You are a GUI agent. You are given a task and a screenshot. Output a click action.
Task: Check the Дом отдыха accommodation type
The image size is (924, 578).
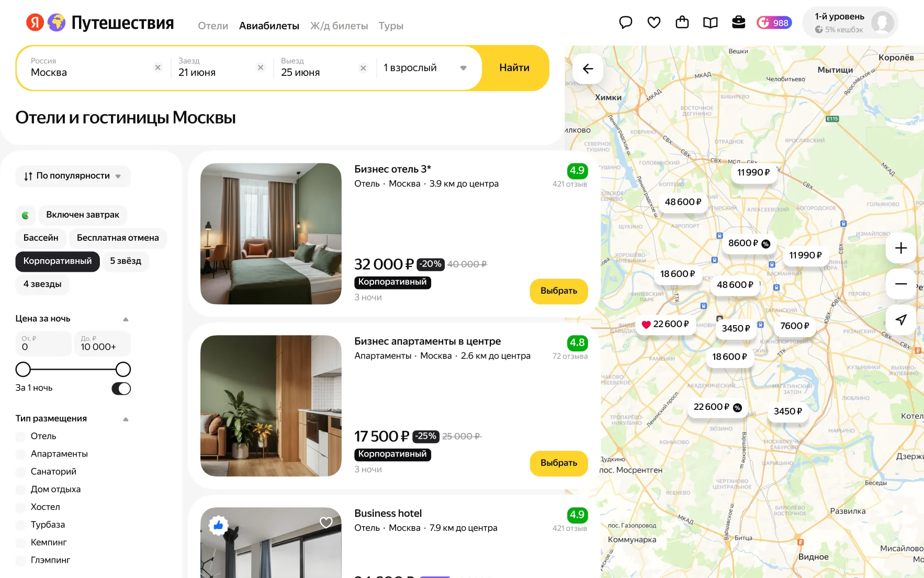tap(21, 490)
